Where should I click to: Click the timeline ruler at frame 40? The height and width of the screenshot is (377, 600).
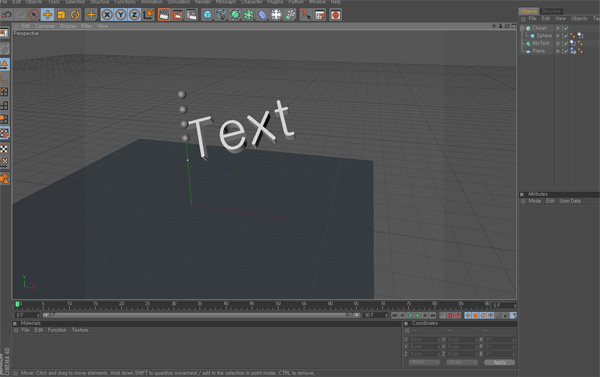click(226, 305)
